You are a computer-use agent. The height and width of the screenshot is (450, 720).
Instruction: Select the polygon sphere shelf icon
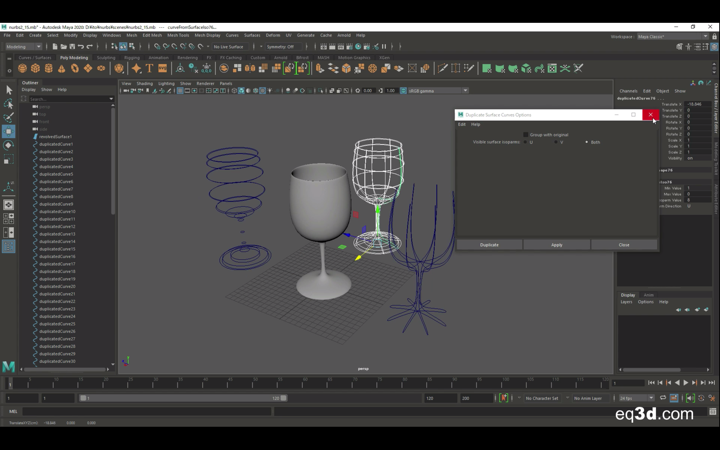pyautogui.click(x=23, y=69)
